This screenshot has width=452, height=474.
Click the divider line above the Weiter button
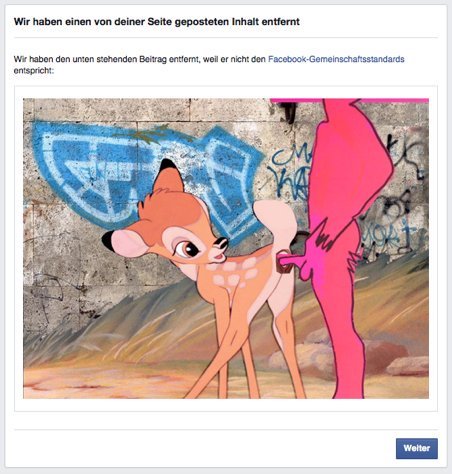226,429
